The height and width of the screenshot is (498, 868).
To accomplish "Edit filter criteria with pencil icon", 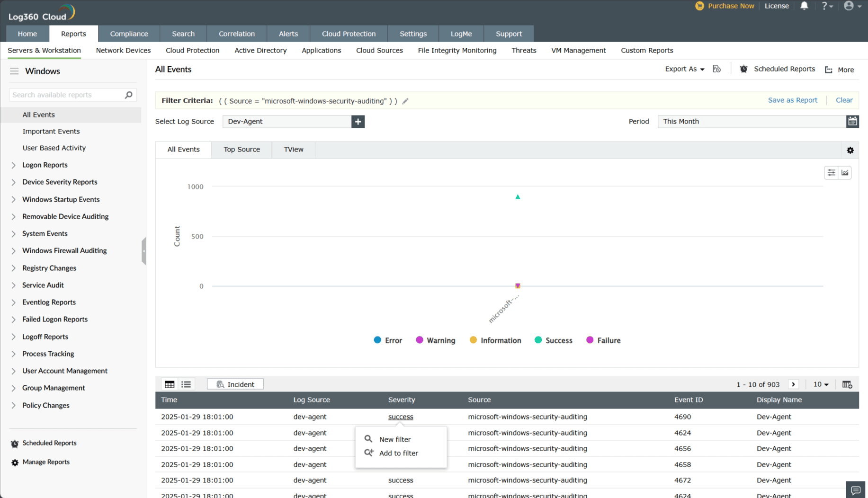I will pyautogui.click(x=405, y=101).
